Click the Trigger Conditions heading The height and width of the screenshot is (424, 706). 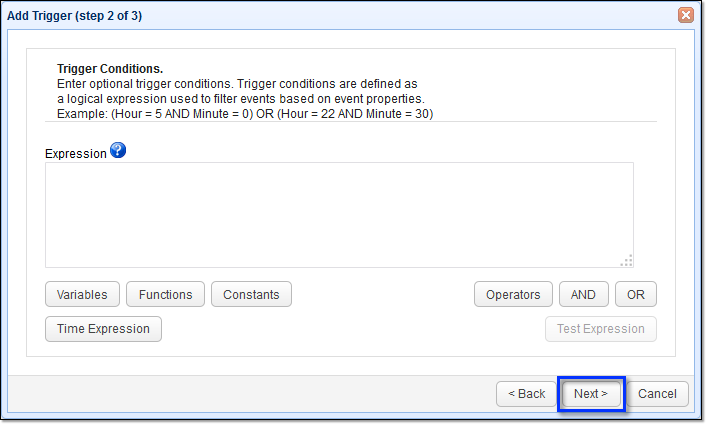pos(110,69)
